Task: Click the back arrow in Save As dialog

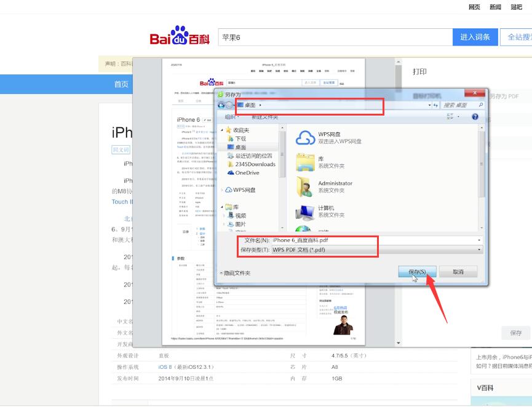Action: 221,105
